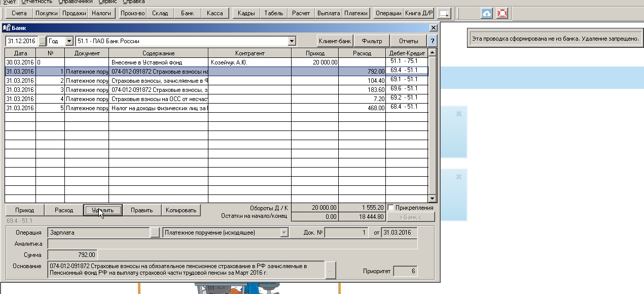This screenshot has height=294, width=644.
Task: Expand the Год period dropdown
Action: (x=70, y=41)
